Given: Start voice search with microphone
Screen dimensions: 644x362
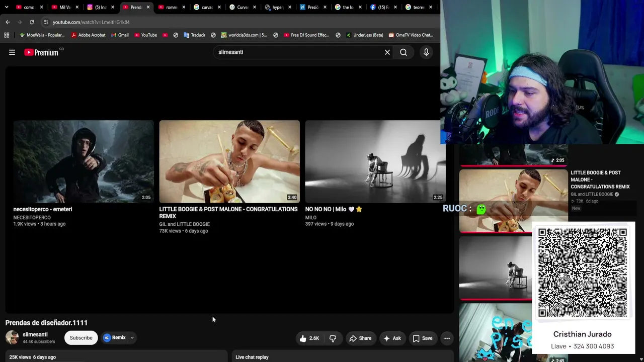Looking at the screenshot, I should 426,52.
